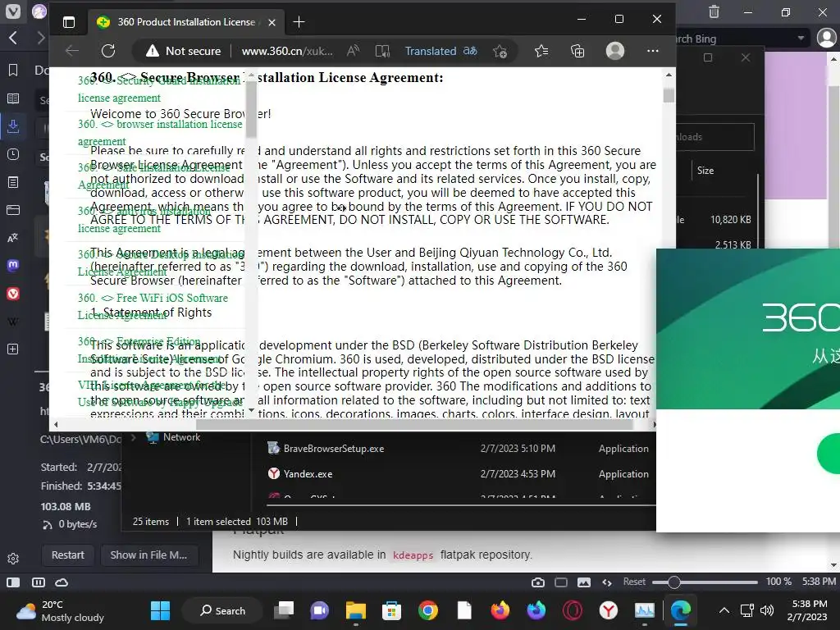Open Vivaldi reading list panel icon
Image resolution: width=840 pixels, height=630 pixels.
(13, 98)
